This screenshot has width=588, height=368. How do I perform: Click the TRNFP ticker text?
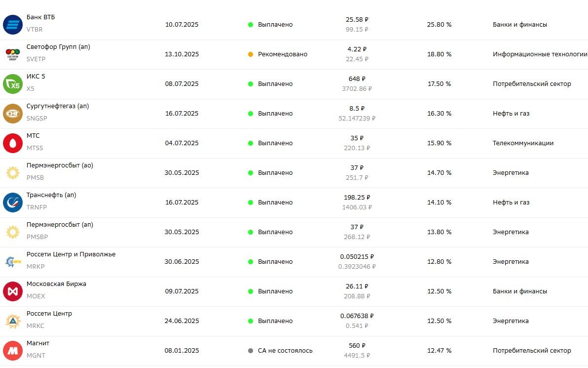pyautogui.click(x=37, y=207)
